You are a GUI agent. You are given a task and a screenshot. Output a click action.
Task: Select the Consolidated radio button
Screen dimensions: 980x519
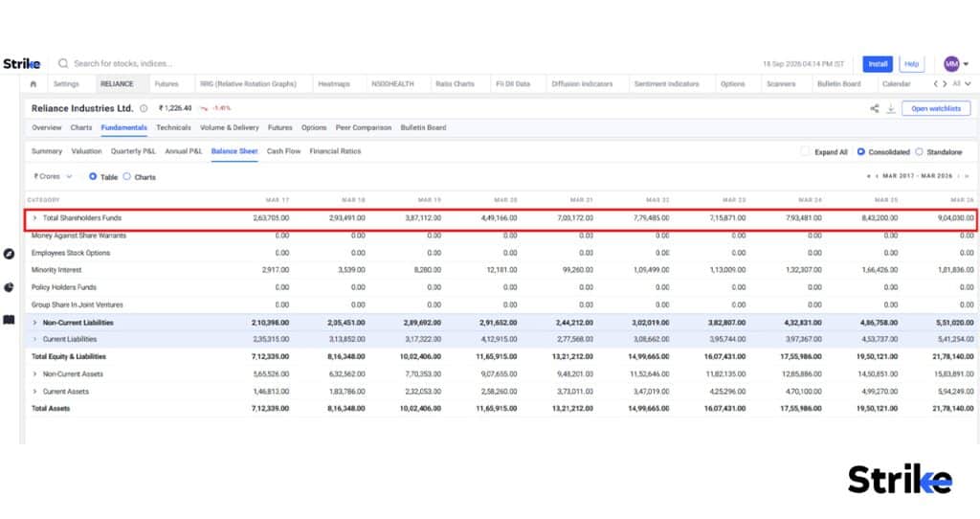pos(860,152)
